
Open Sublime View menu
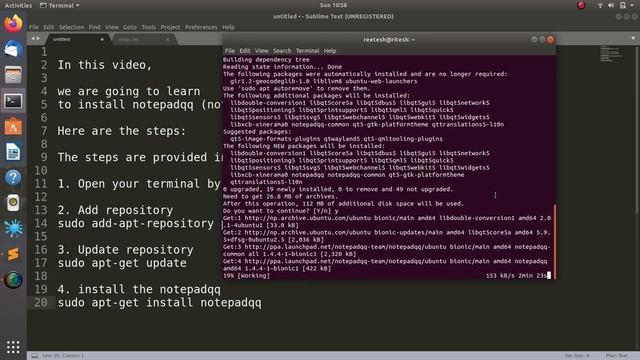click(x=111, y=27)
